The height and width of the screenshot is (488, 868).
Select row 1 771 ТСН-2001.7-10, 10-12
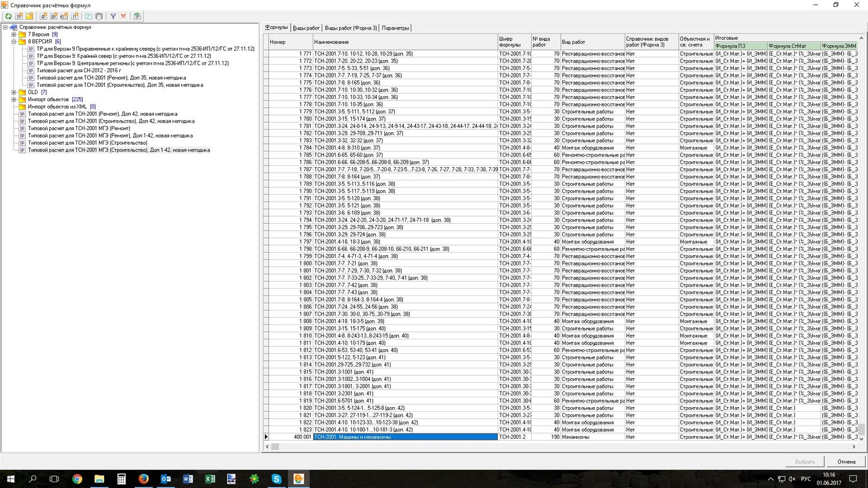[x=560, y=54]
